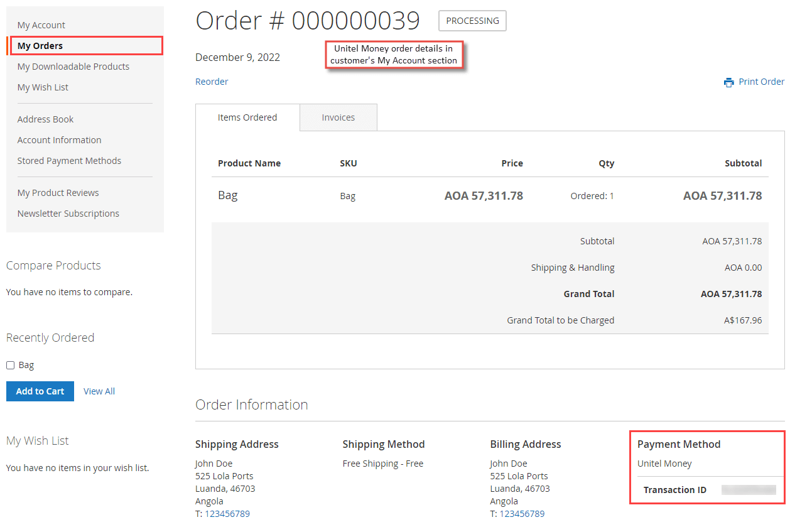The width and height of the screenshot is (790, 532).
Task: Click the shipping address phone number 123456789
Action: pyautogui.click(x=227, y=514)
